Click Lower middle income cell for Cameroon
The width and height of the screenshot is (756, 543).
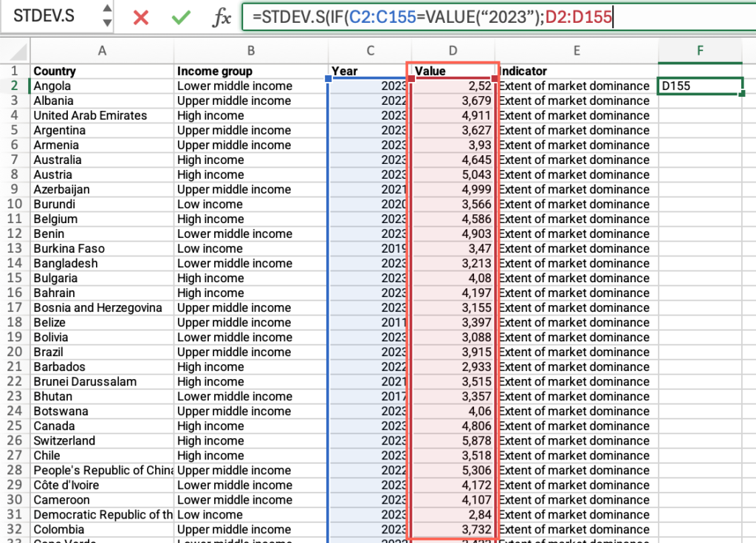pos(251,500)
